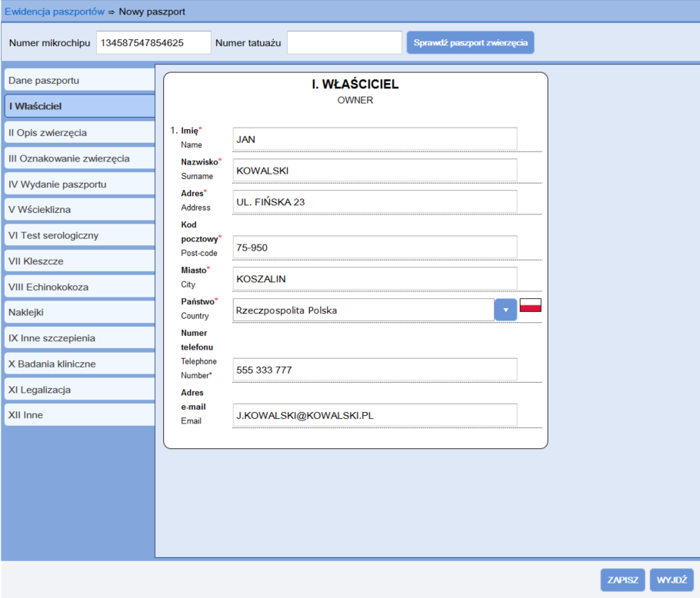
Task: Open the Państwo country dropdown arrow
Action: pos(505,310)
